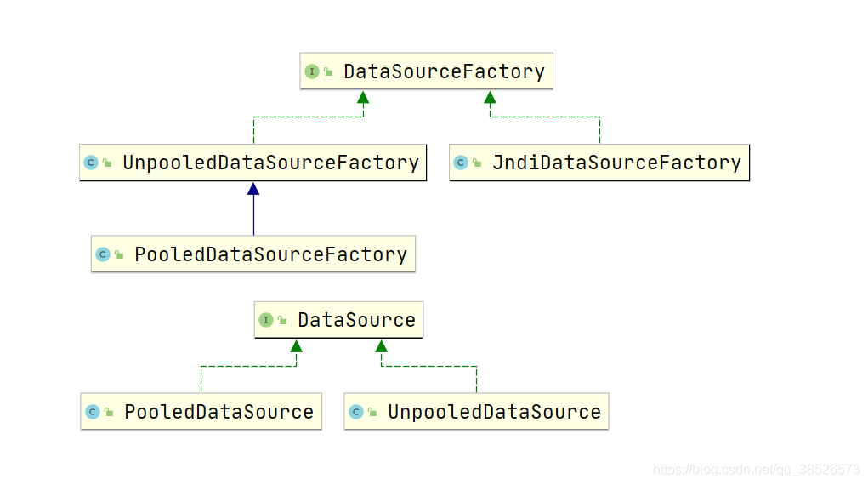Open the blog.csdn.net watermark link
868x485 pixels.
coord(756,469)
